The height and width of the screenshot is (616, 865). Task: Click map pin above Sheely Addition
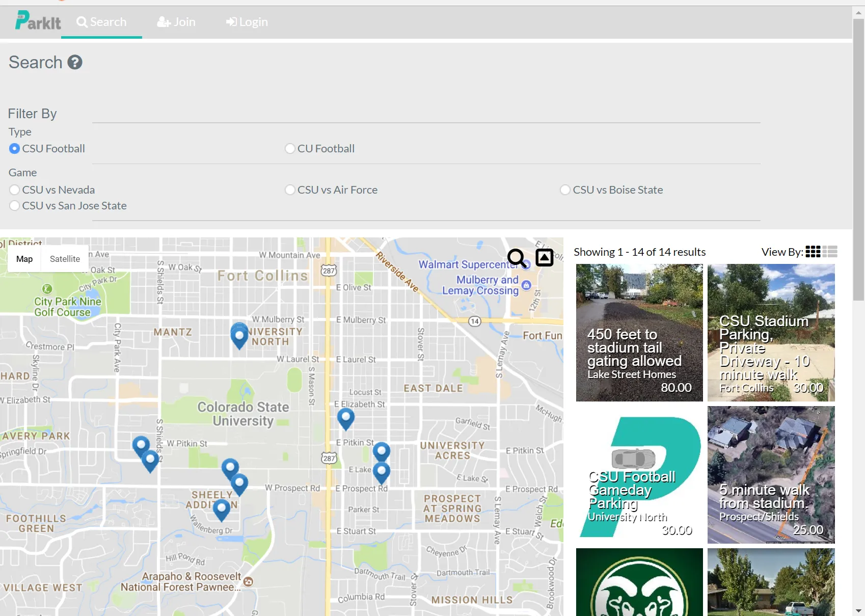click(x=230, y=468)
